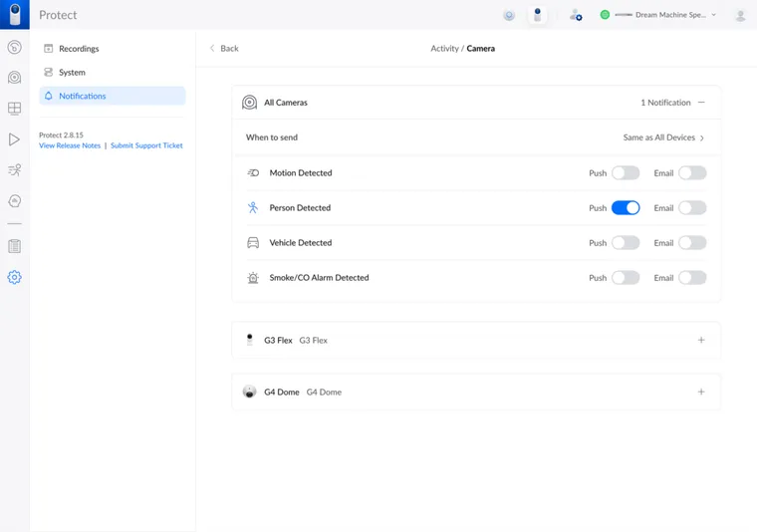Enable Email for Person Detected
This screenshot has width=757, height=532.
pos(692,207)
